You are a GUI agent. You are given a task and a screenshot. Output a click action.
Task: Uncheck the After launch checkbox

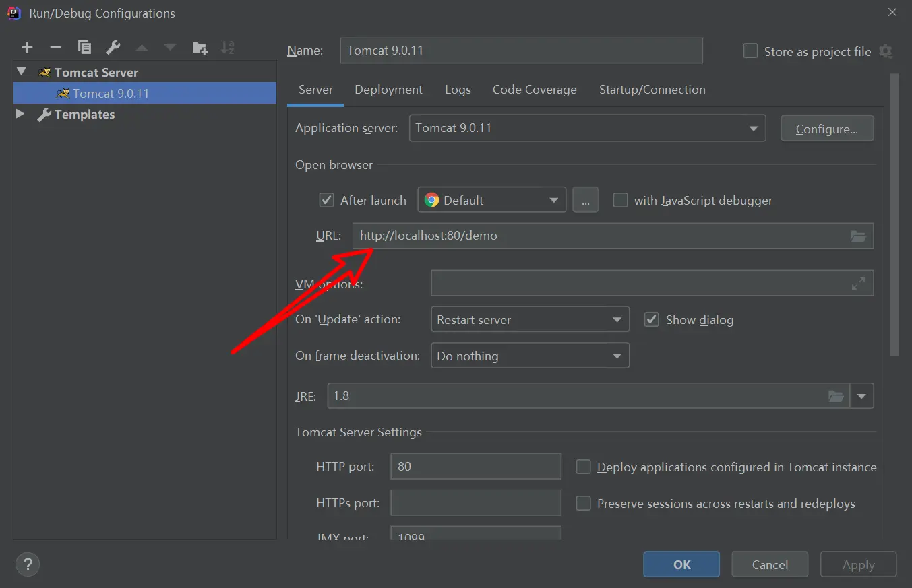click(x=326, y=200)
